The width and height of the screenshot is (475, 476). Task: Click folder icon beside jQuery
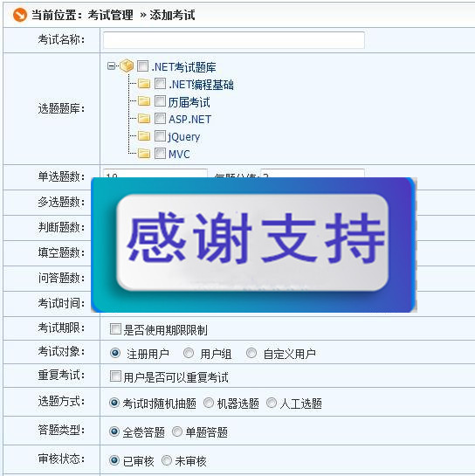[144, 136]
